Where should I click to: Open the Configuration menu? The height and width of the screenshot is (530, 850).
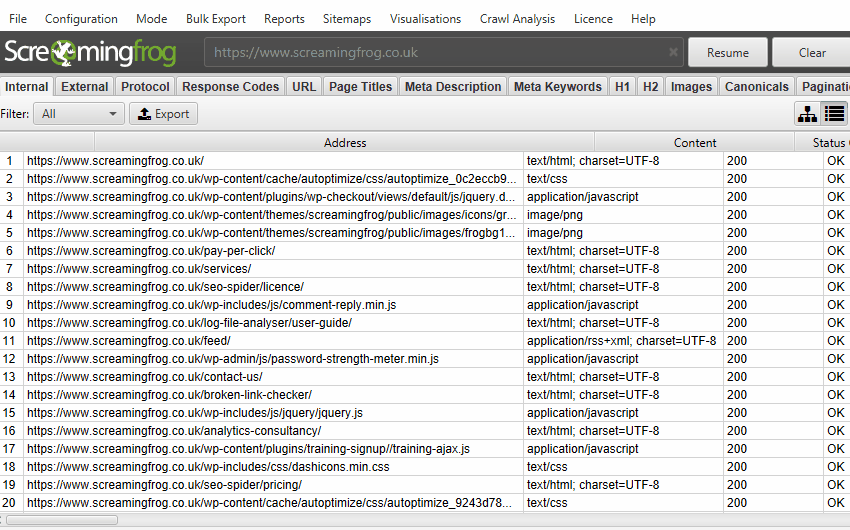coord(81,19)
